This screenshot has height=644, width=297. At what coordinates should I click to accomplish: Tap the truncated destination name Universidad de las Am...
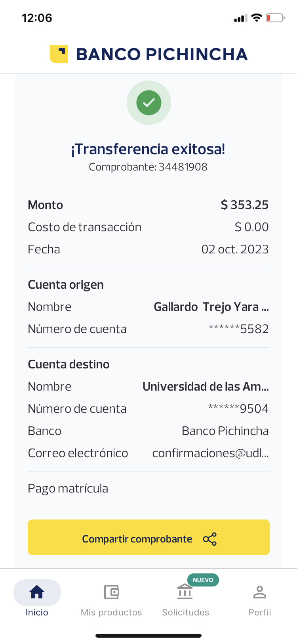click(206, 387)
